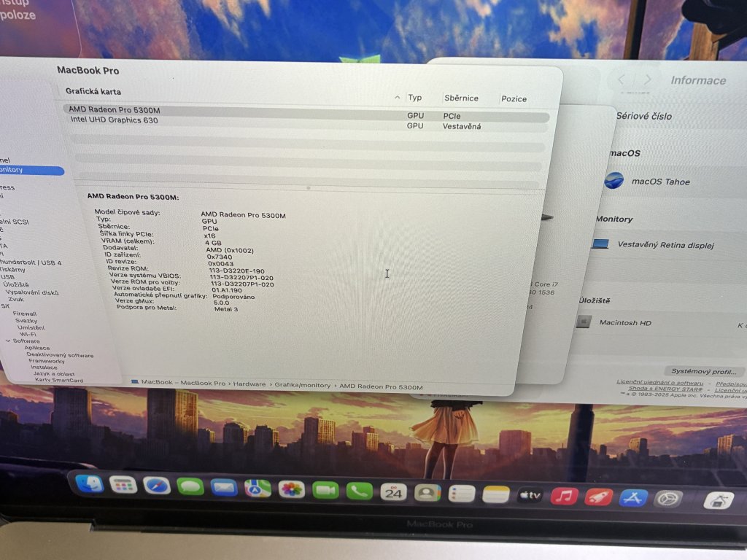747x560 pixels.
Task: Go forward with the right chevron in Informace
Action: pyautogui.click(x=648, y=80)
